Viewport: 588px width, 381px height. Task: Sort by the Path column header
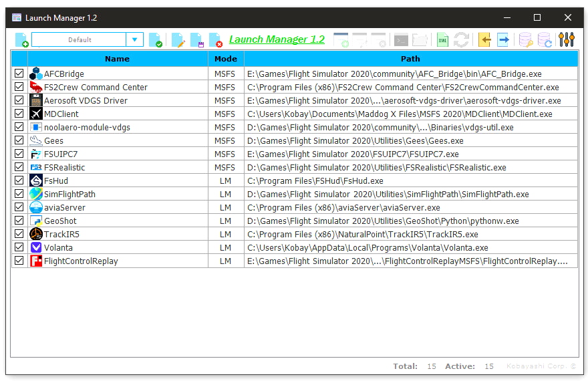411,59
